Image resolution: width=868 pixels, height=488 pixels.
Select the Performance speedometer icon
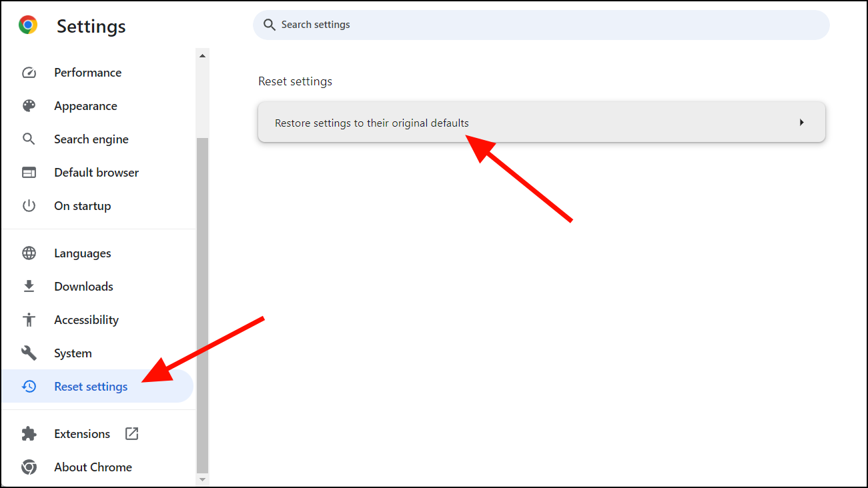click(x=29, y=72)
